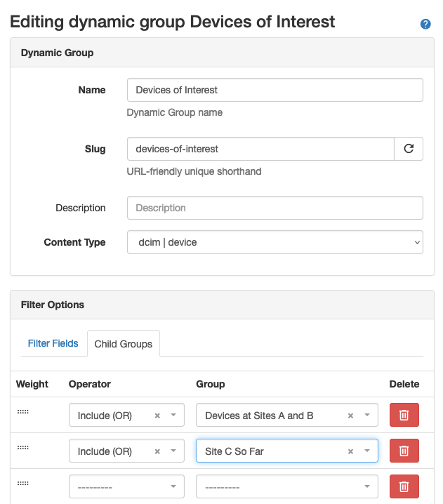The image size is (443, 504).
Task: Regenerate the slug with refresh icon
Action: click(409, 149)
